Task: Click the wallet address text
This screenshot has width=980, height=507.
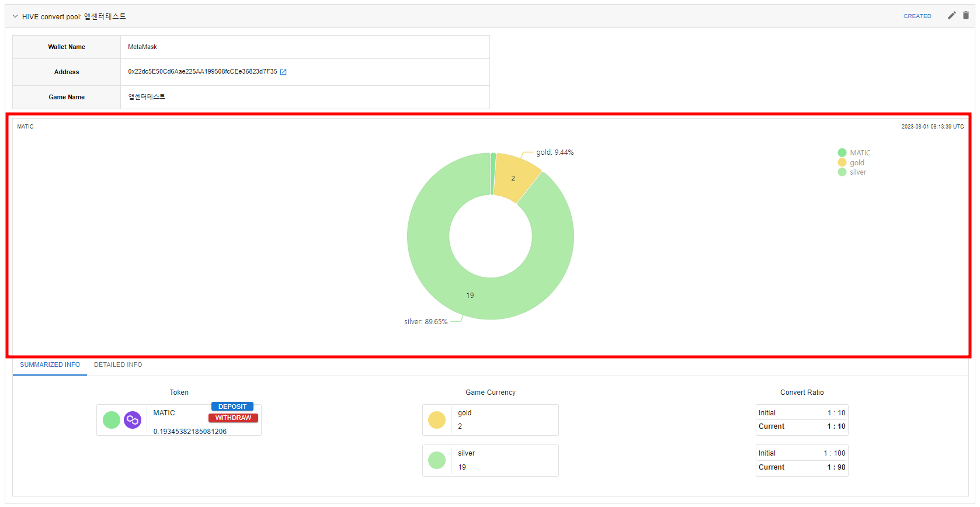Action: pos(202,72)
